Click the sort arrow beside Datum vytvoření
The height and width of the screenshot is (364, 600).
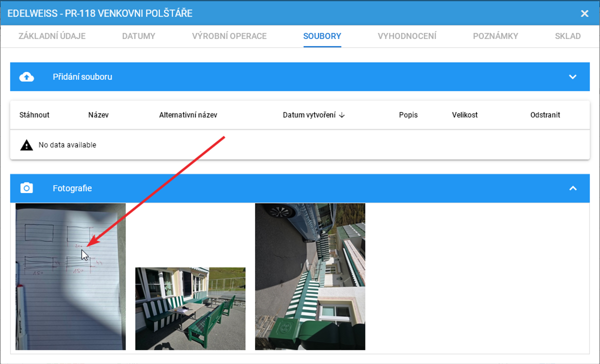[342, 115]
